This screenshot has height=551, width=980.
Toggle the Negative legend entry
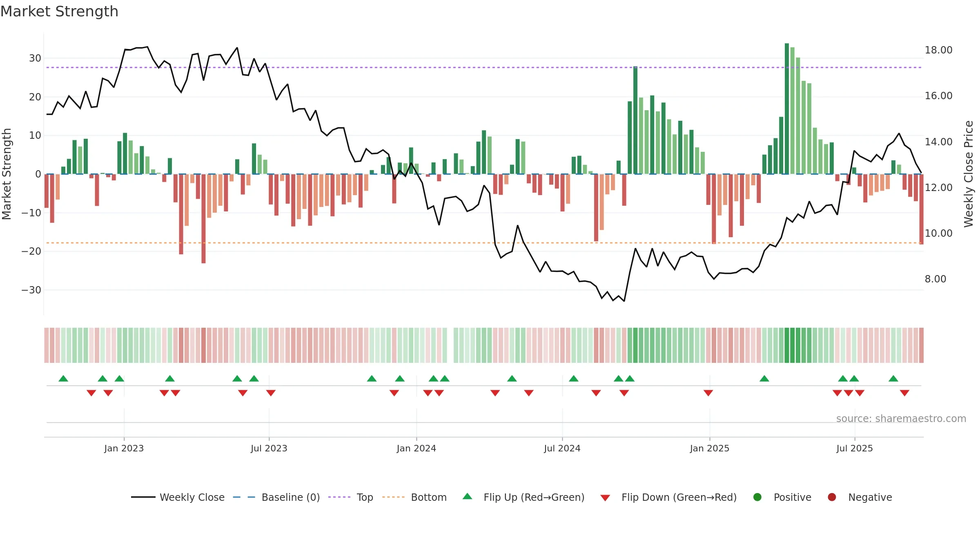(860, 497)
